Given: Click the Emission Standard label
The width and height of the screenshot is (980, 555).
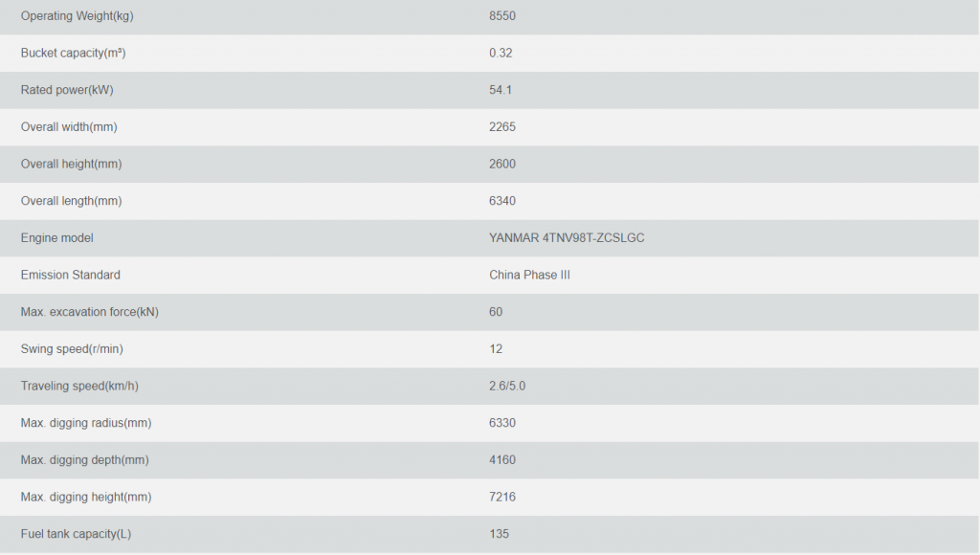Looking at the screenshot, I should coord(71,275).
